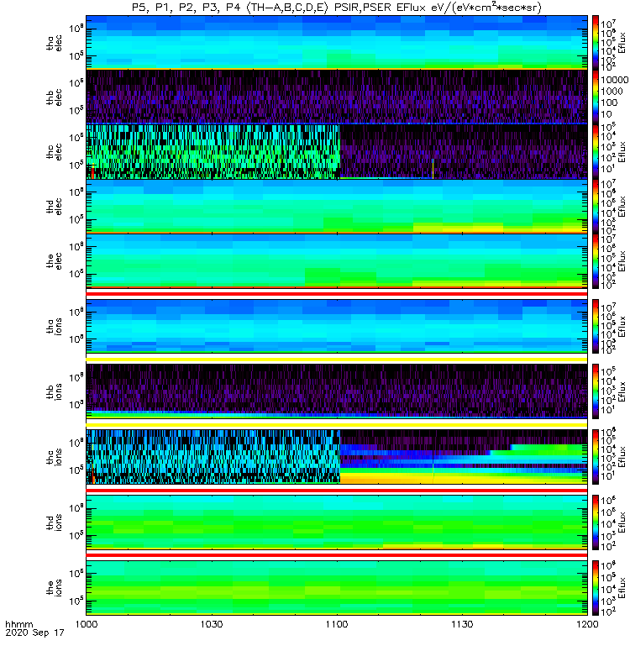The image size is (630, 672).
Task: Click the color bar beside the thc ions panel
Action: pos(596,457)
